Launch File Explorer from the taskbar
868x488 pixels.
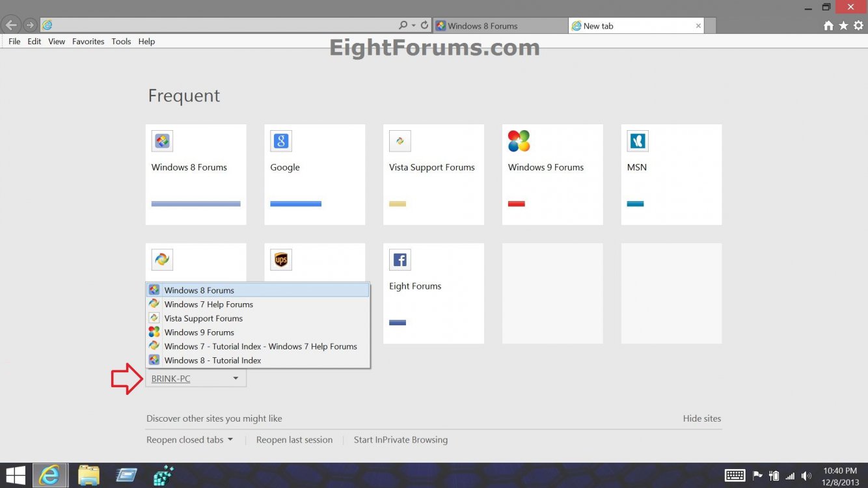pyautogui.click(x=88, y=476)
